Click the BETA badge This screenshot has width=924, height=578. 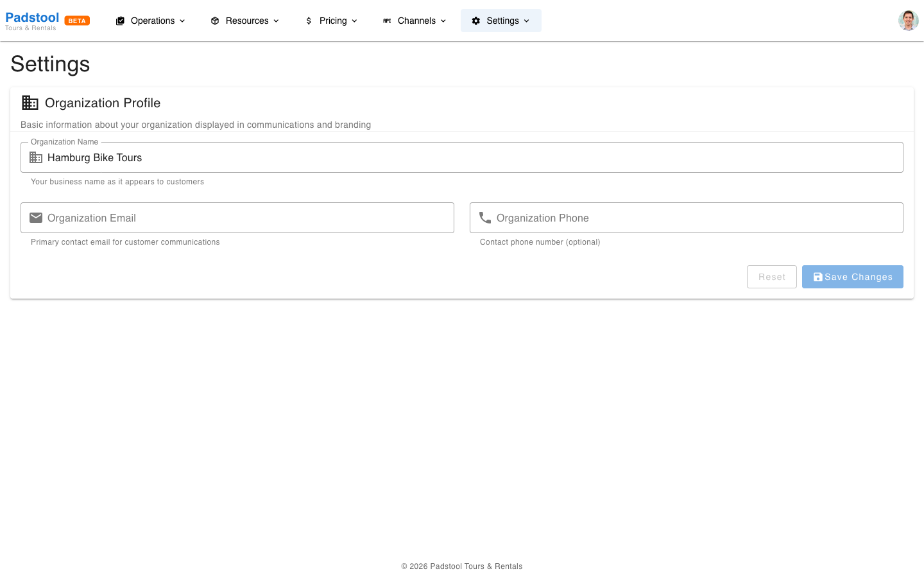coord(77,21)
